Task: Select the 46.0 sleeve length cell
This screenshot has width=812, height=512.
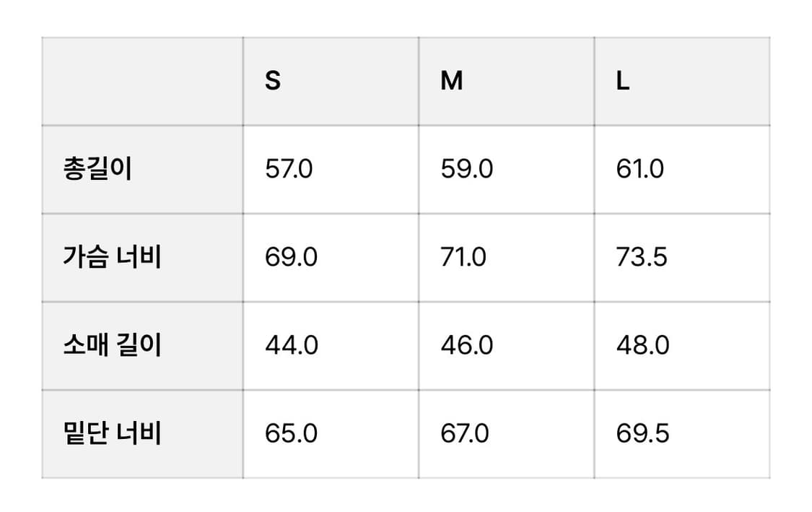Action: tap(467, 346)
